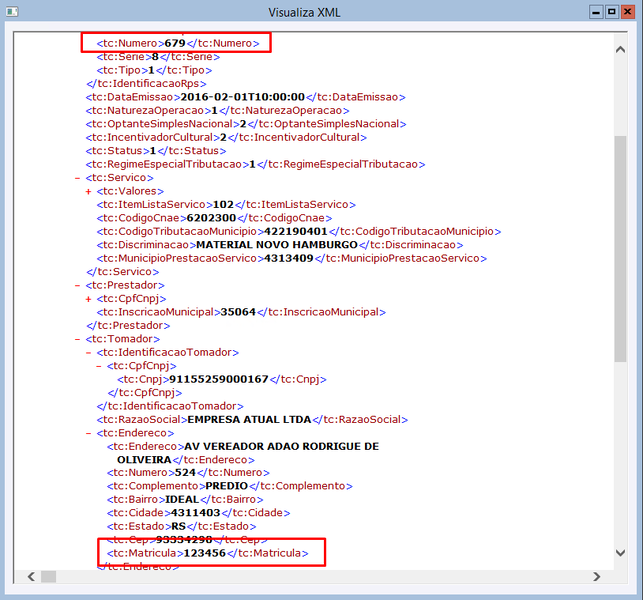Image resolution: width=643 pixels, height=600 pixels.
Task: Click the closing tc:Prestador tag
Action: point(128,326)
